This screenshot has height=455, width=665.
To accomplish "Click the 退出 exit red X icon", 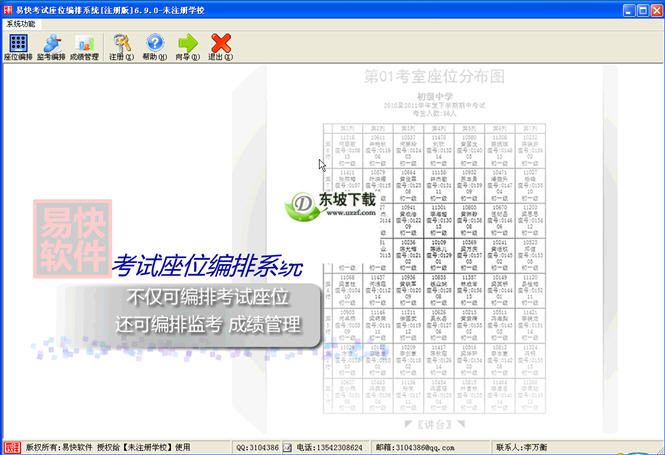I will [x=221, y=47].
